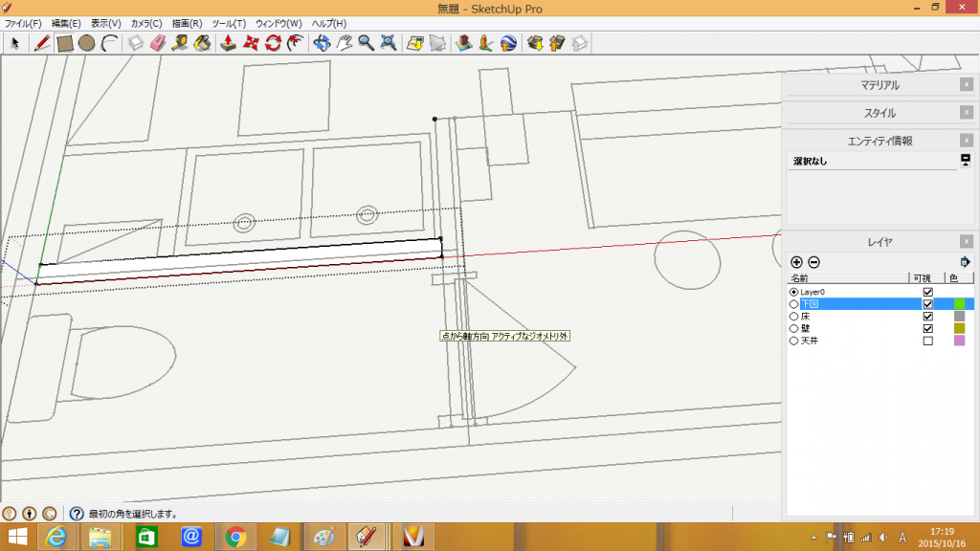The height and width of the screenshot is (551, 980).
Task: Open the ツール(T) menu
Action: 228,23
